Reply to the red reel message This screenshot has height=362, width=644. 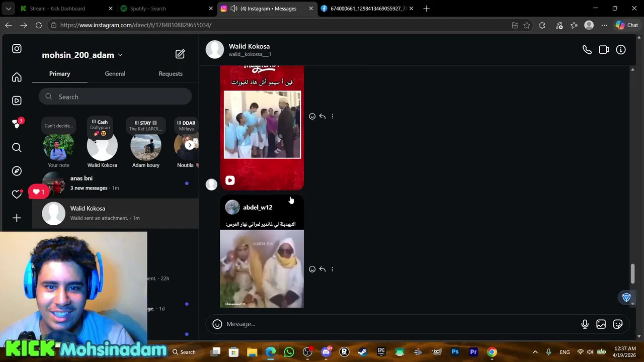point(322,116)
